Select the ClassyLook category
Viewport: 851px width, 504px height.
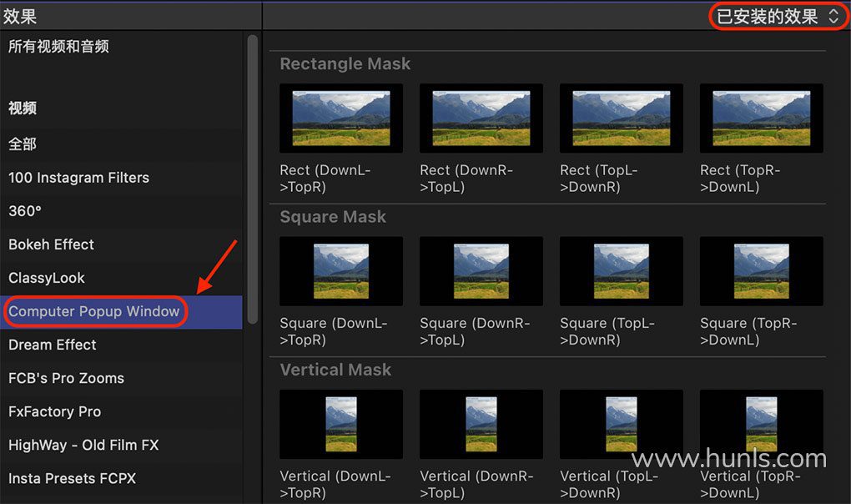tap(47, 278)
